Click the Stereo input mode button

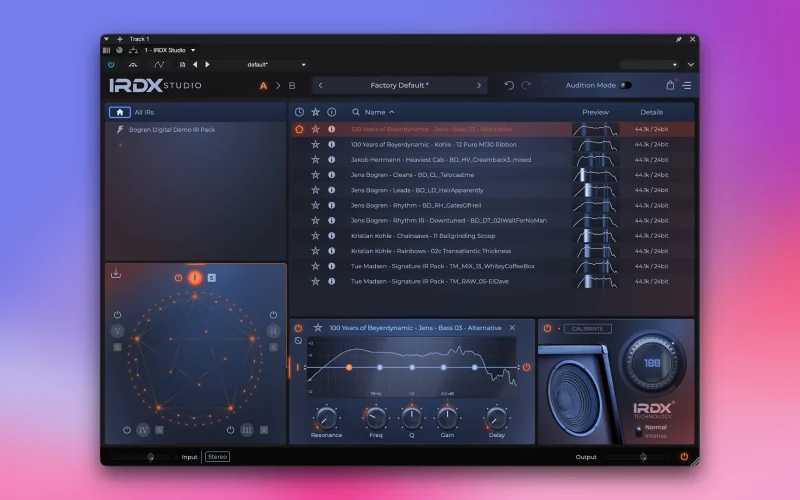(x=217, y=457)
